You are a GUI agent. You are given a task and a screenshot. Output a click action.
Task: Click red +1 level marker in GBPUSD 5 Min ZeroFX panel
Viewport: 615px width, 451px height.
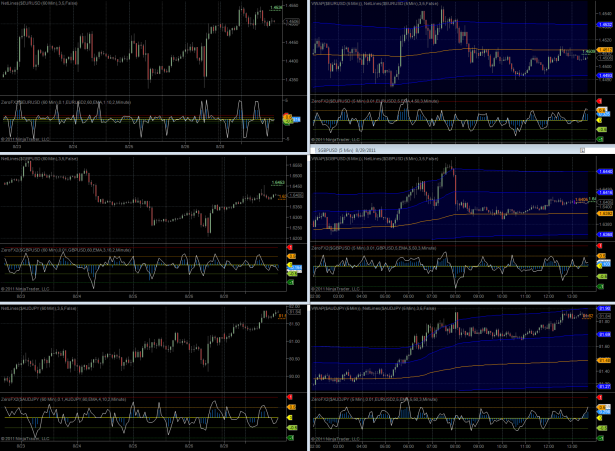[x=599, y=246]
